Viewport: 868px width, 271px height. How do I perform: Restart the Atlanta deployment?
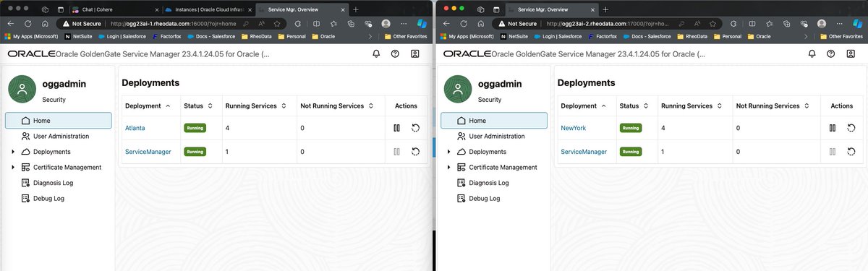click(416, 128)
